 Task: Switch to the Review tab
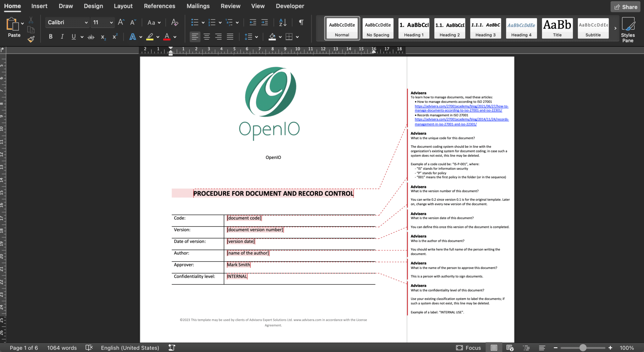pos(230,6)
